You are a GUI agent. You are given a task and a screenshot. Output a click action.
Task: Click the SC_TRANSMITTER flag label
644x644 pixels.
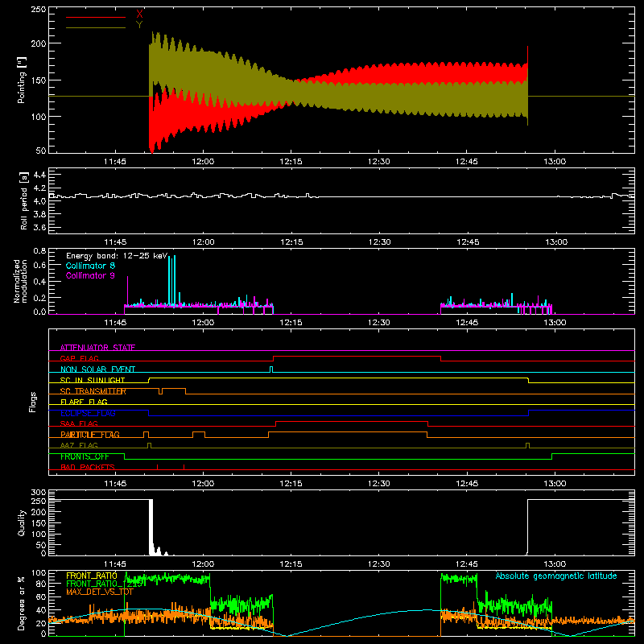[93, 391]
